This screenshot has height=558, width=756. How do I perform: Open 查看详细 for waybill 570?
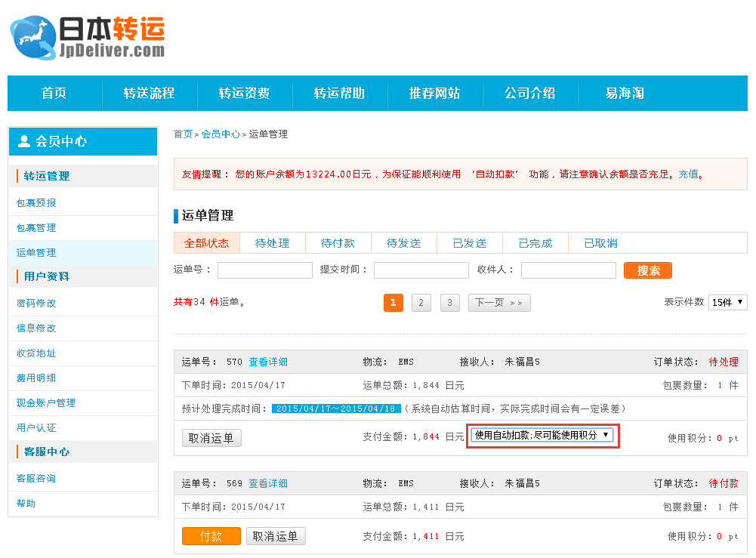tap(268, 362)
